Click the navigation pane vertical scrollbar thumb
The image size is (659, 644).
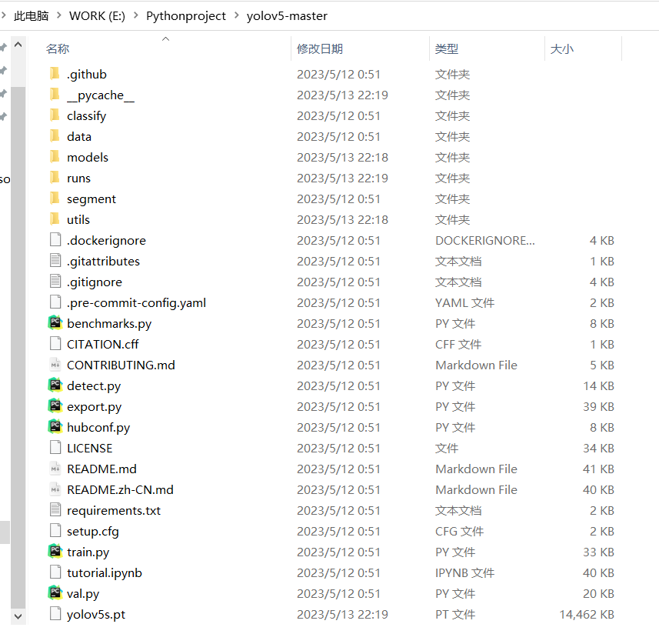tap(18, 347)
